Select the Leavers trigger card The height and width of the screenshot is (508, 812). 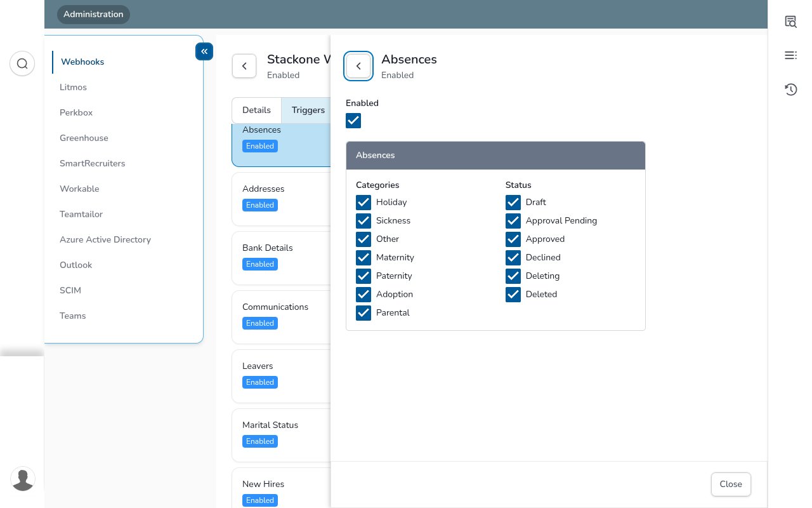(x=281, y=376)
